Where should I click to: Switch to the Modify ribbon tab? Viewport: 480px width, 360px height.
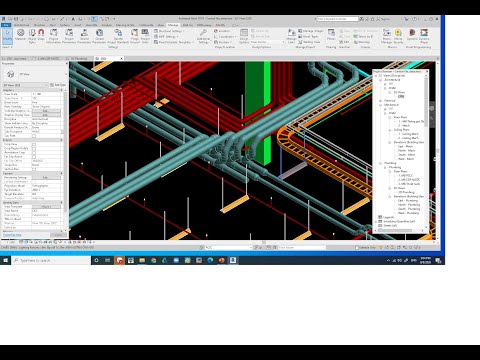point(220,25)
